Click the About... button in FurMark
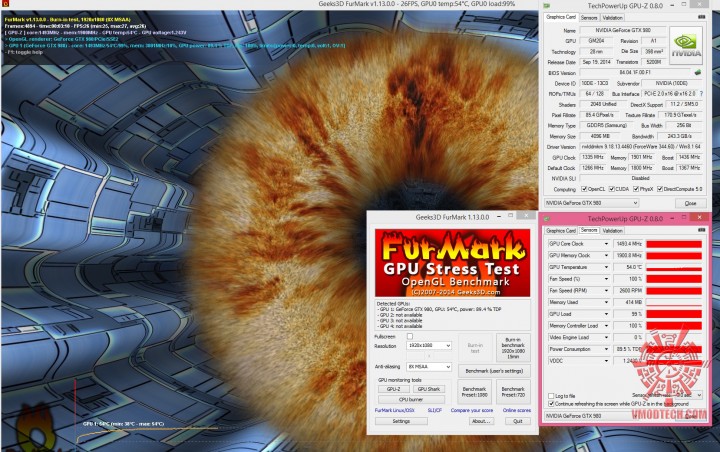 (481, 421)
